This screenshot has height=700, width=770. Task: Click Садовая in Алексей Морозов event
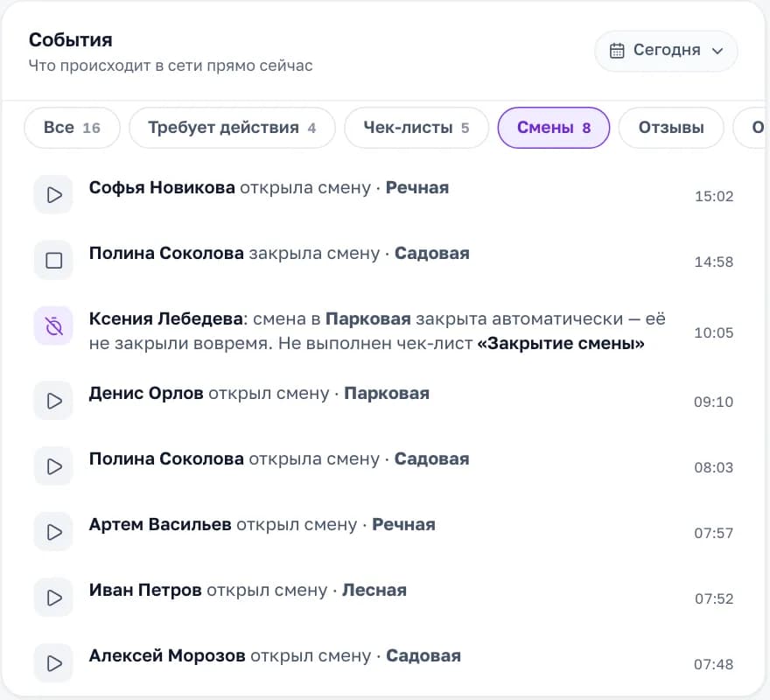coord(423,655)
